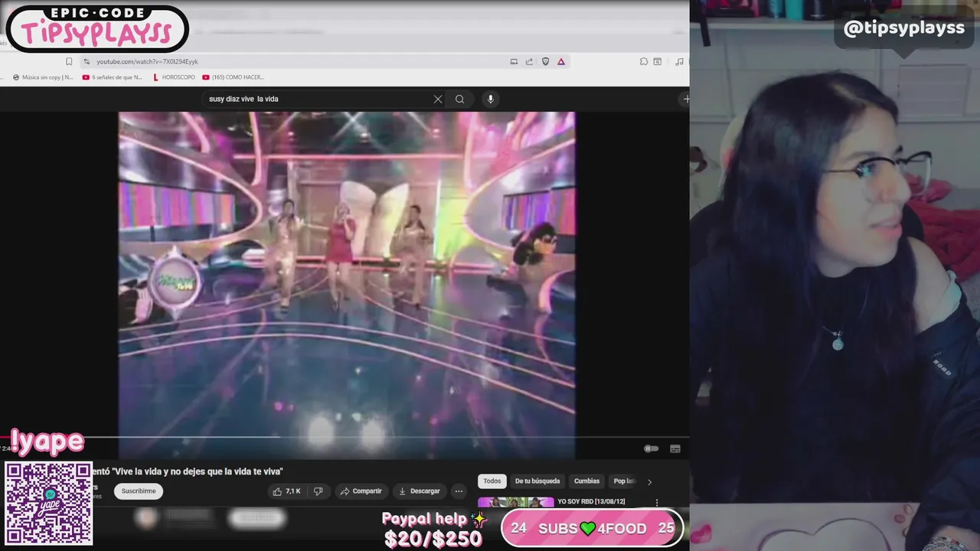
Task: Click the Descargar download button
Action: (x=420, y=491)
